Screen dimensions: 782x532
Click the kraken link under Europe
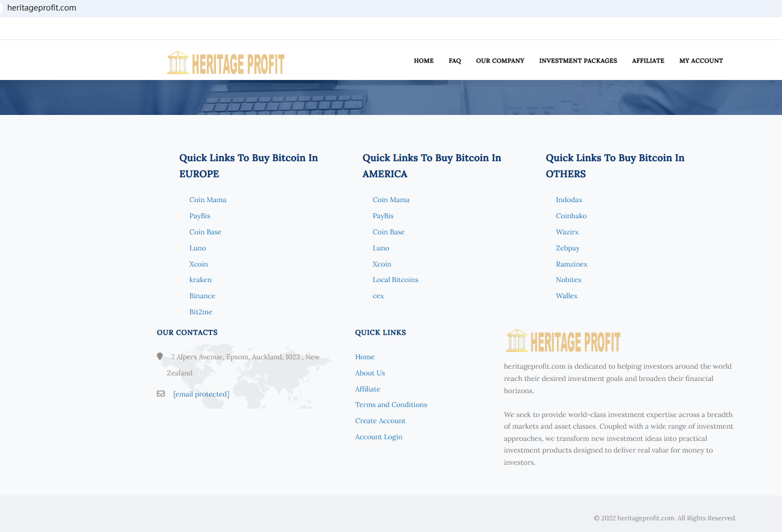[x=200, y=280]
